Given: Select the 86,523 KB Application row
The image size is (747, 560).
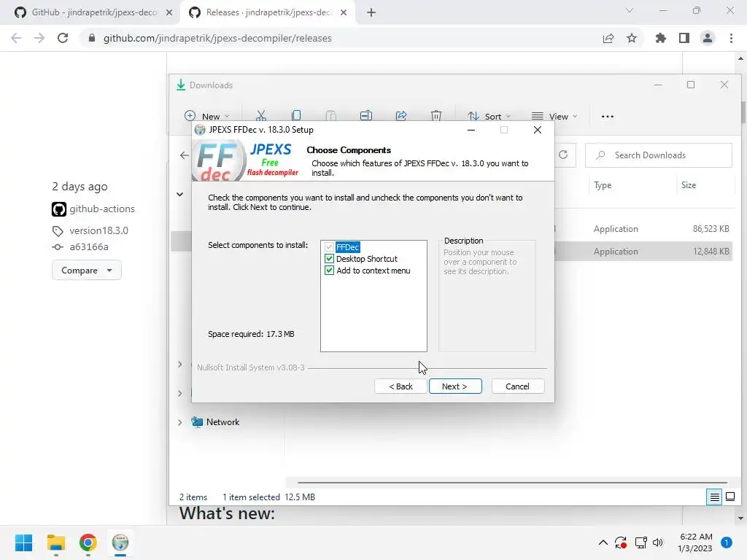Looking at the screenshot, I should point(643,228).
